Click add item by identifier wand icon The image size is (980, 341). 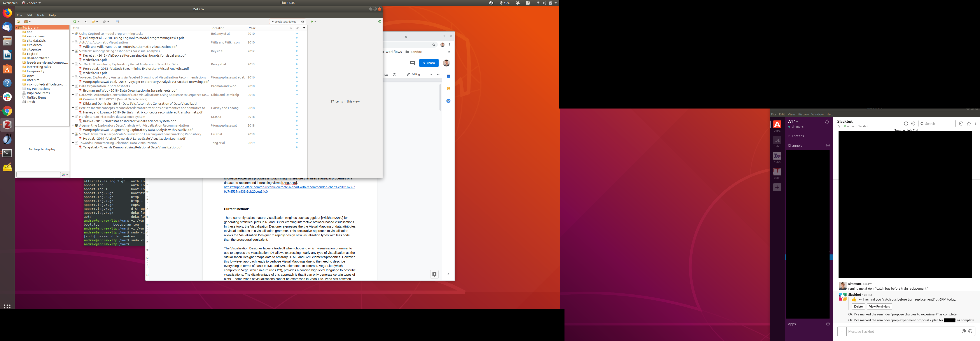click(86, 22)
